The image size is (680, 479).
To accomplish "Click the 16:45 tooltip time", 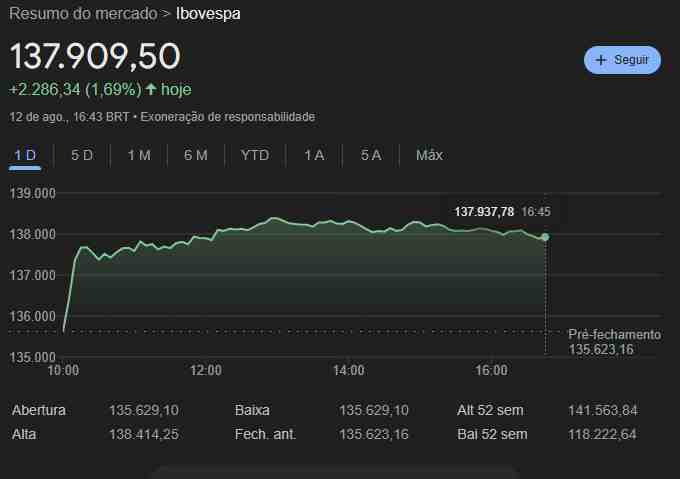I will (x=536, y=212).
